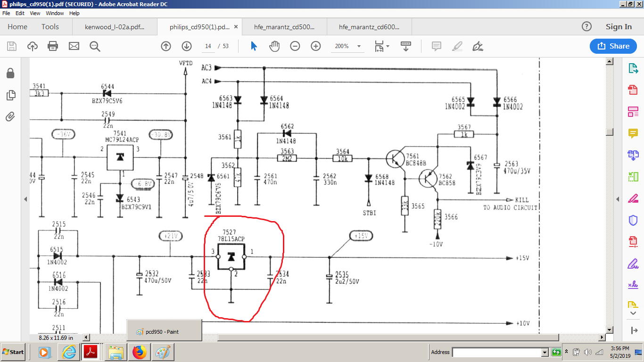The height and width of the screenshot is (362, 644).
Task: Open the pink Redact tool
Action: tap(633, 198)
